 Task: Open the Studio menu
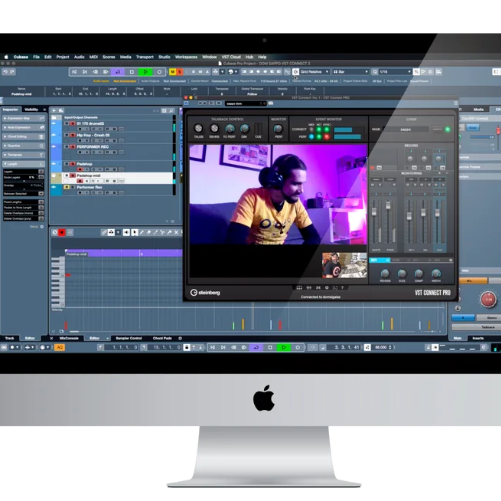pyautogui.click(x=164, y=57)
